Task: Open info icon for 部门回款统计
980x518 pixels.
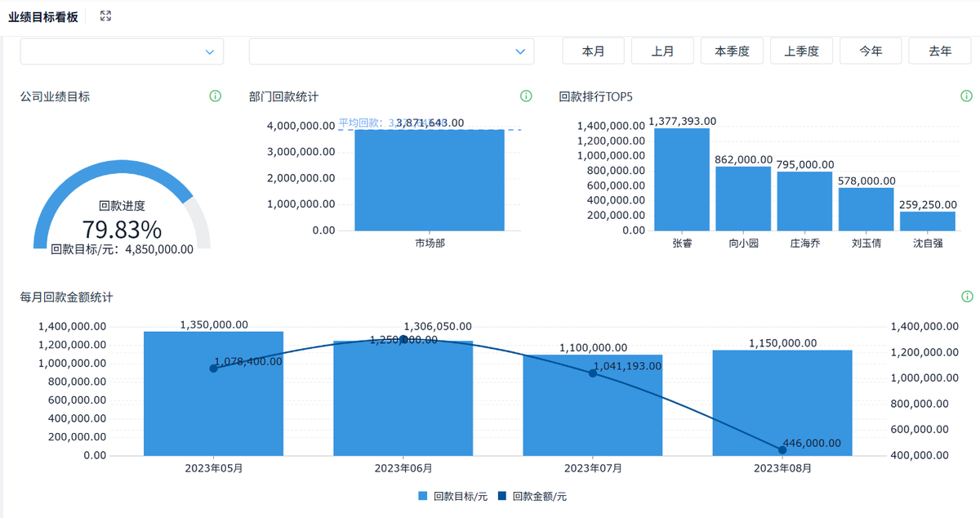Action: point(527,96)
